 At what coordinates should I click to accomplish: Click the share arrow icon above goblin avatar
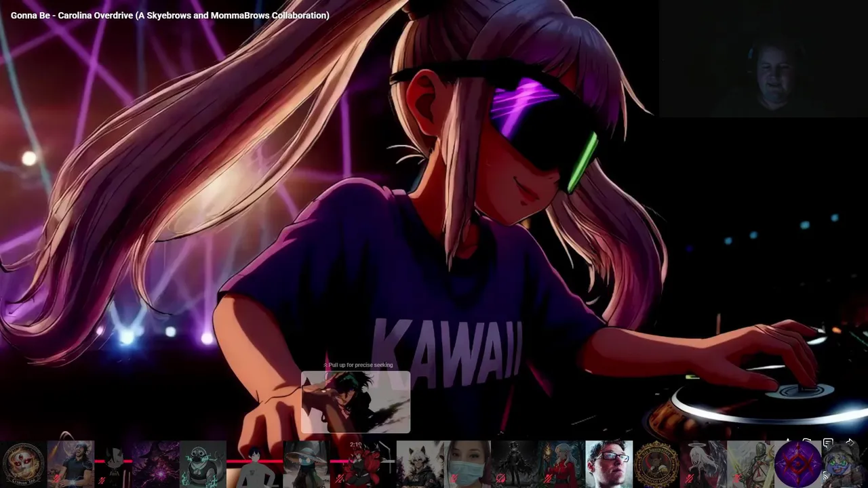(x=850, y=443)
